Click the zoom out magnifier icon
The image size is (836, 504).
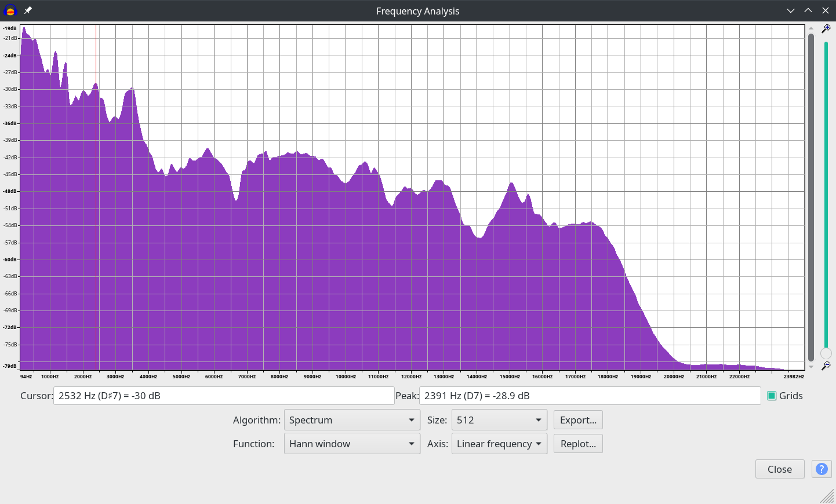pyautogui.click(x=826, y=366)
